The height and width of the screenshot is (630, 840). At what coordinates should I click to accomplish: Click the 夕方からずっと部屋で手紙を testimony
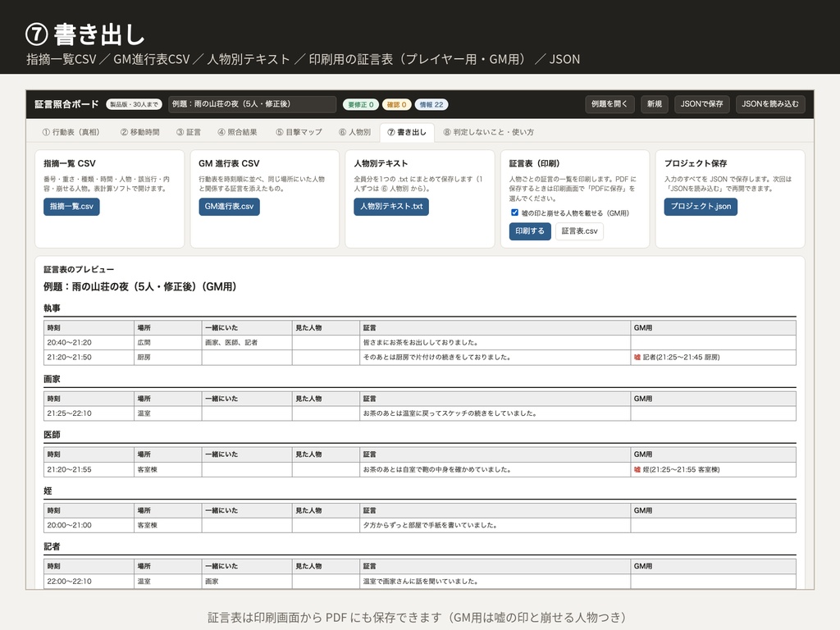[x=430, y=526]
